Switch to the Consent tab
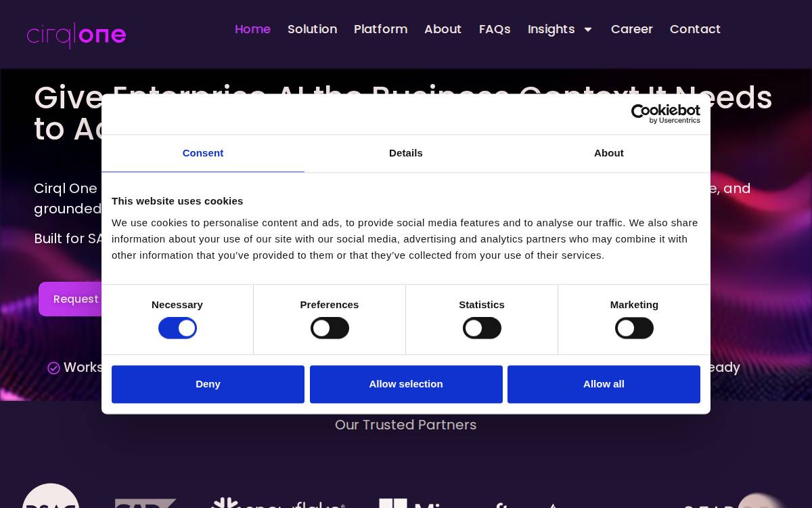 [x=203, y=153]
